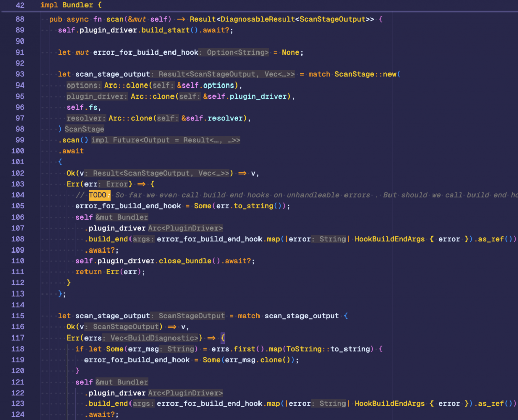Click gutter line number 124
This screenshot has width=518, height=420.
point(18,414)
